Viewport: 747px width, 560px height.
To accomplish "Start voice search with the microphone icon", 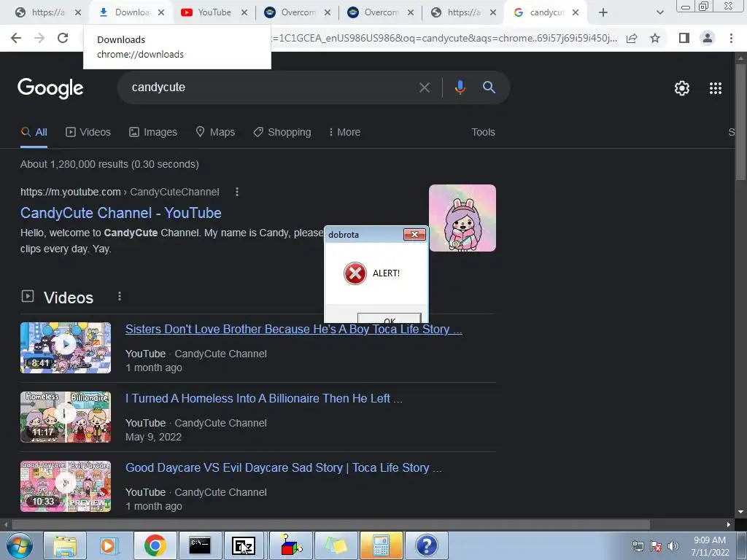I will [460, 87].
